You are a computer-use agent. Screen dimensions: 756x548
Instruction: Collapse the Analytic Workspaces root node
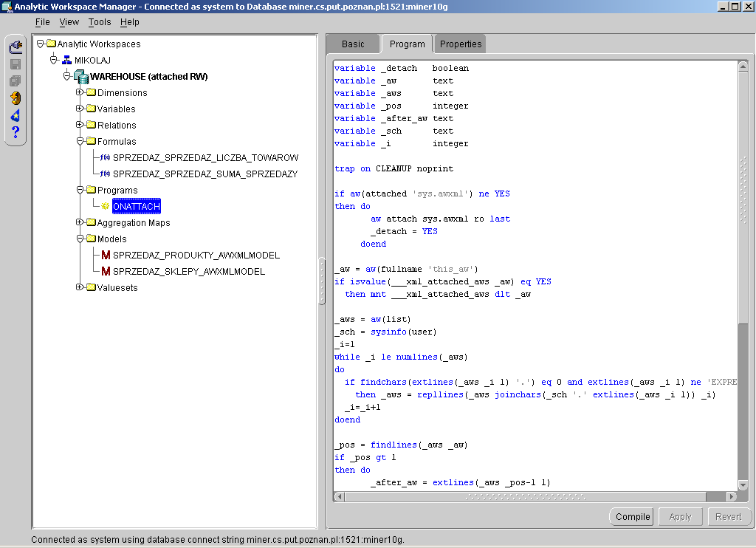click(41, 44)
